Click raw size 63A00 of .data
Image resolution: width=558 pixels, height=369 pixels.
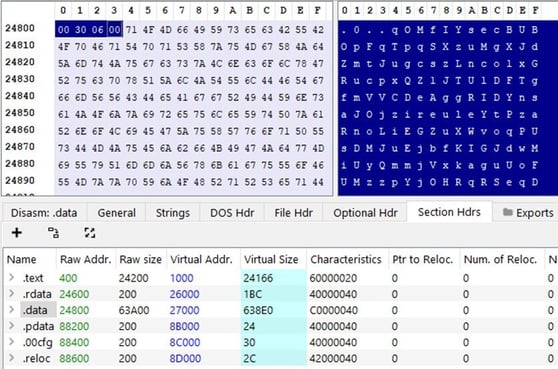[134, 310]
